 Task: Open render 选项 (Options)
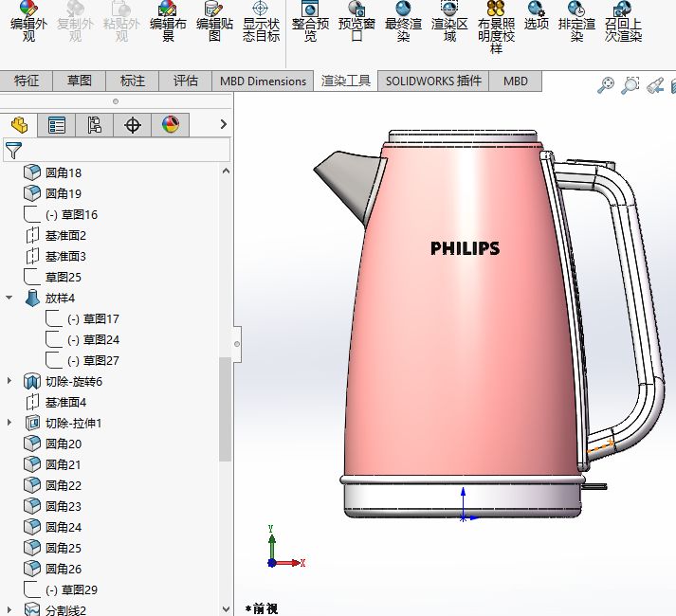pyautogui.click(x=537, y=16)
